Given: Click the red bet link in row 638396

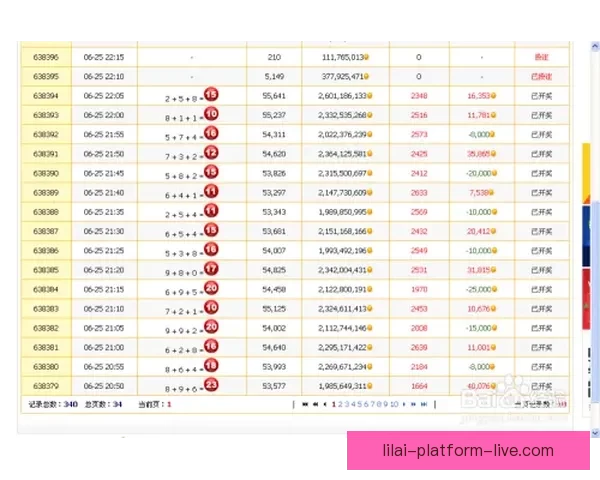Looking at the screenshot, I should 541,57.
